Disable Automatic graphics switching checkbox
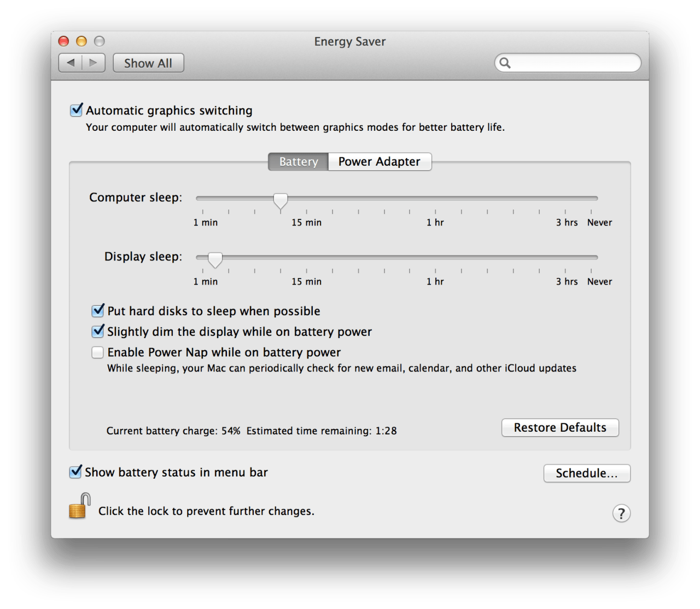 pos(77,110)
